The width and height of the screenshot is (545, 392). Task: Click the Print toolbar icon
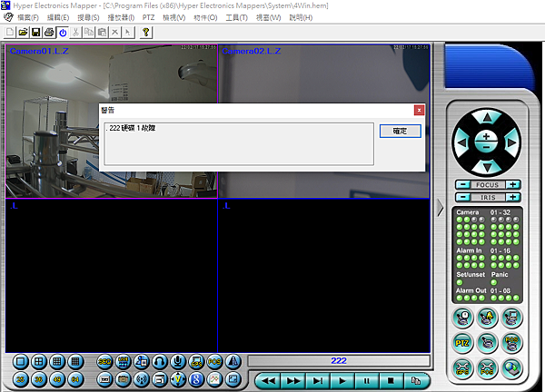[49, 33]
